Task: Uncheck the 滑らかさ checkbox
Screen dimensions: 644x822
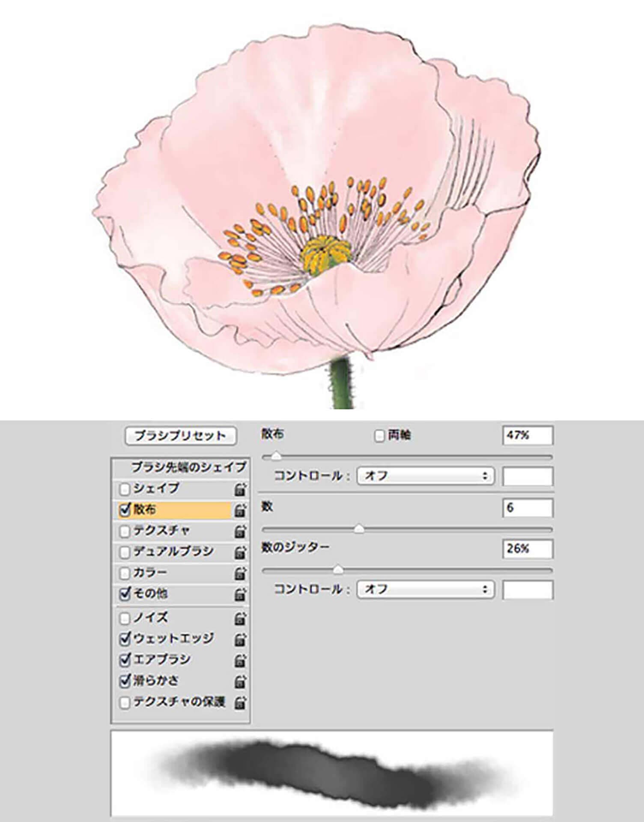Action: 125,681
